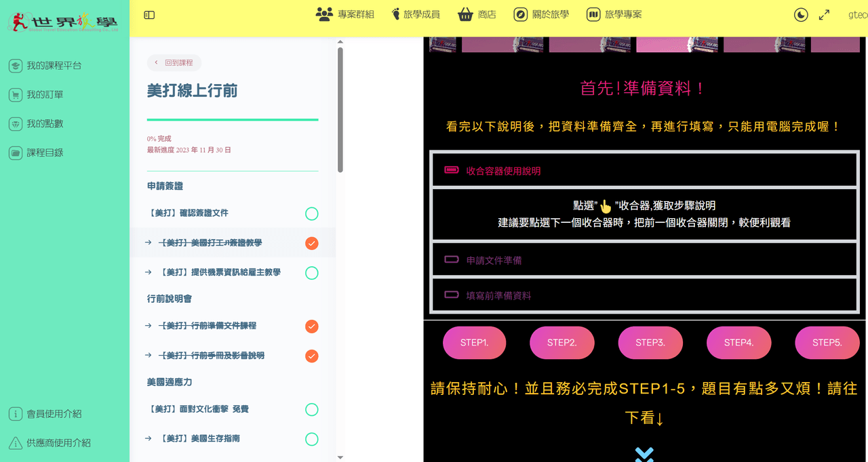Click the 供應商使用介紹 warning icon

[15, 443]
